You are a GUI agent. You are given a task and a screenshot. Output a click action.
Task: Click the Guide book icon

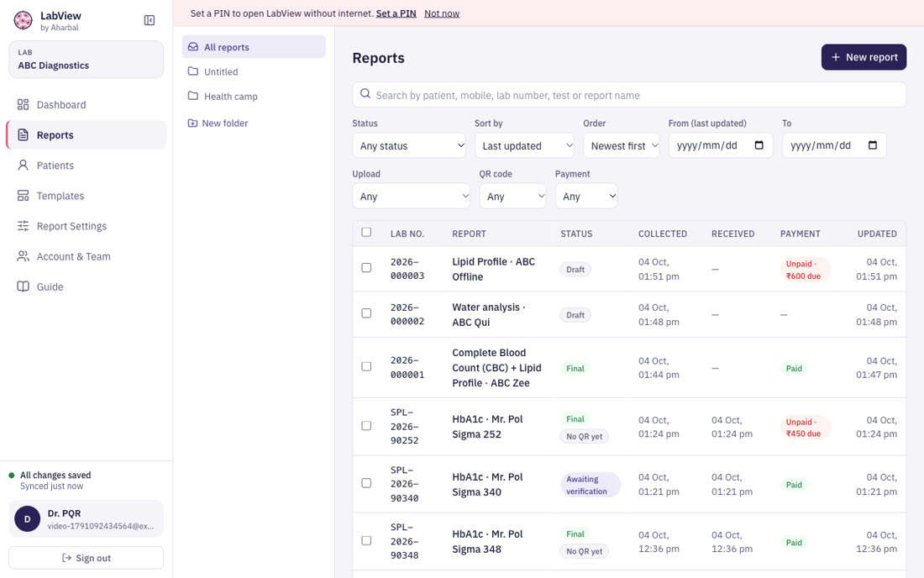pos(23,287)
